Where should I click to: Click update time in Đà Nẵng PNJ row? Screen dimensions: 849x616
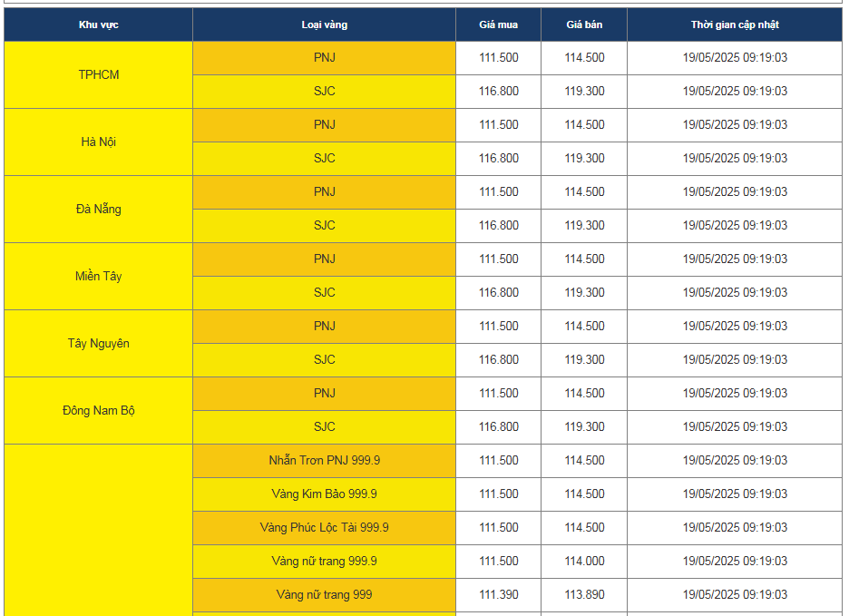[735, 192]
